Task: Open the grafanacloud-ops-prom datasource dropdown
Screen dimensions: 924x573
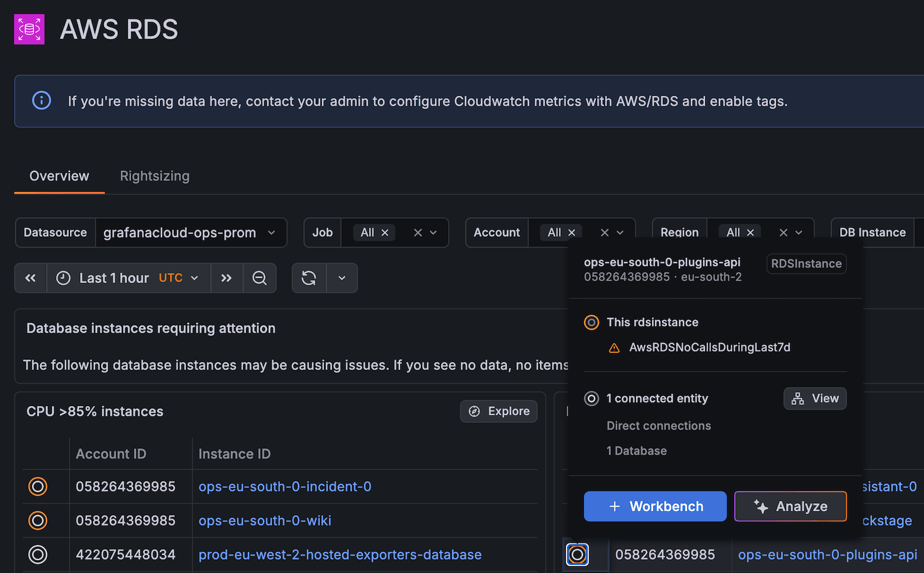Action: [191, 232]
